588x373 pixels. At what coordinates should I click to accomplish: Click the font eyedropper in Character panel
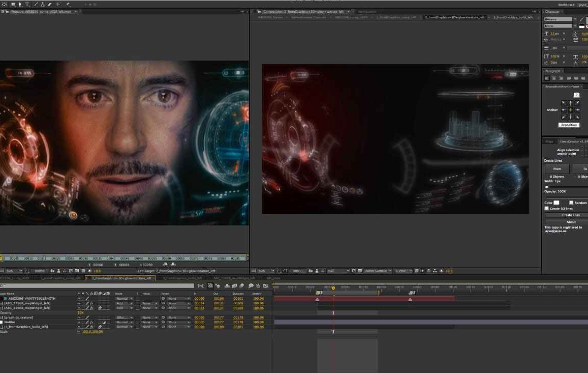pos(581,19)
